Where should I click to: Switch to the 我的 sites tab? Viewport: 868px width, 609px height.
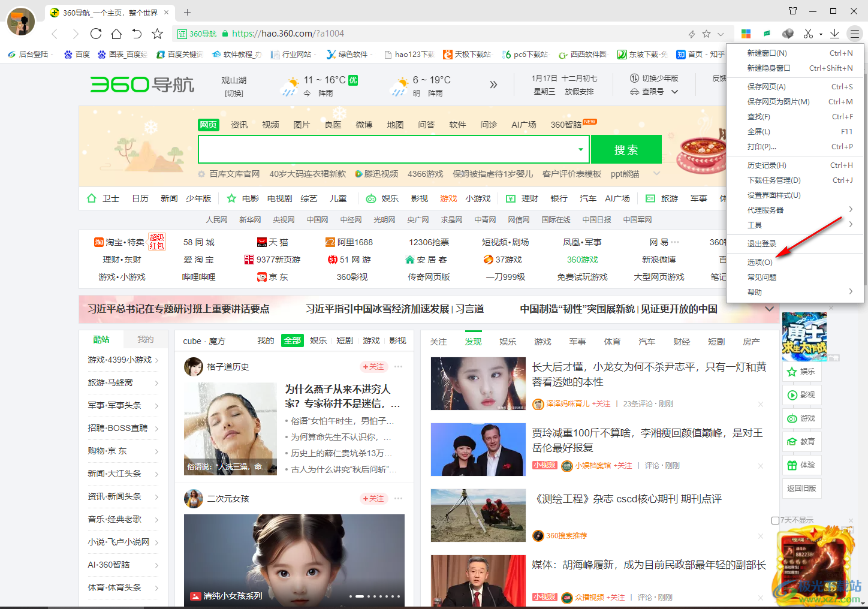146,339
